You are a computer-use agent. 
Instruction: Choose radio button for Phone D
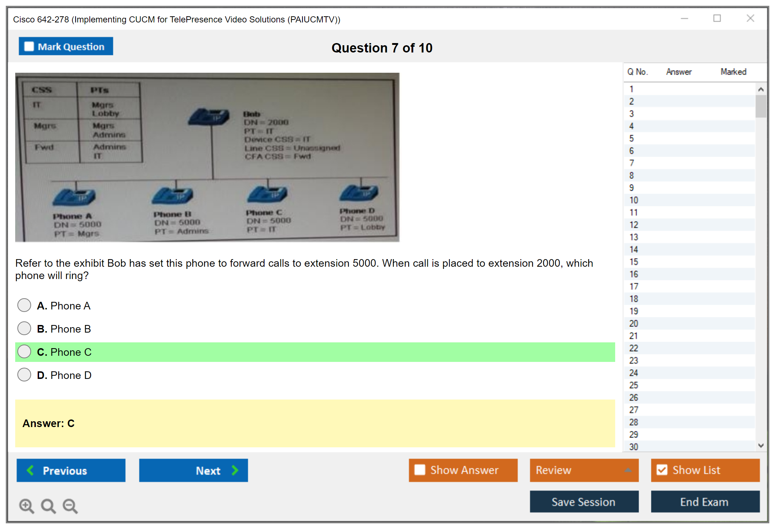click(x=24, y=375)
